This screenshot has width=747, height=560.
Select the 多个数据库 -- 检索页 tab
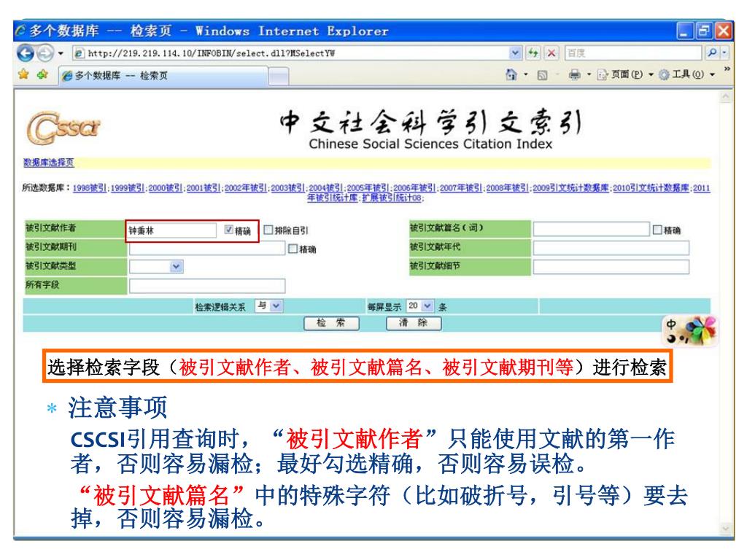click(x=164, y=75)
